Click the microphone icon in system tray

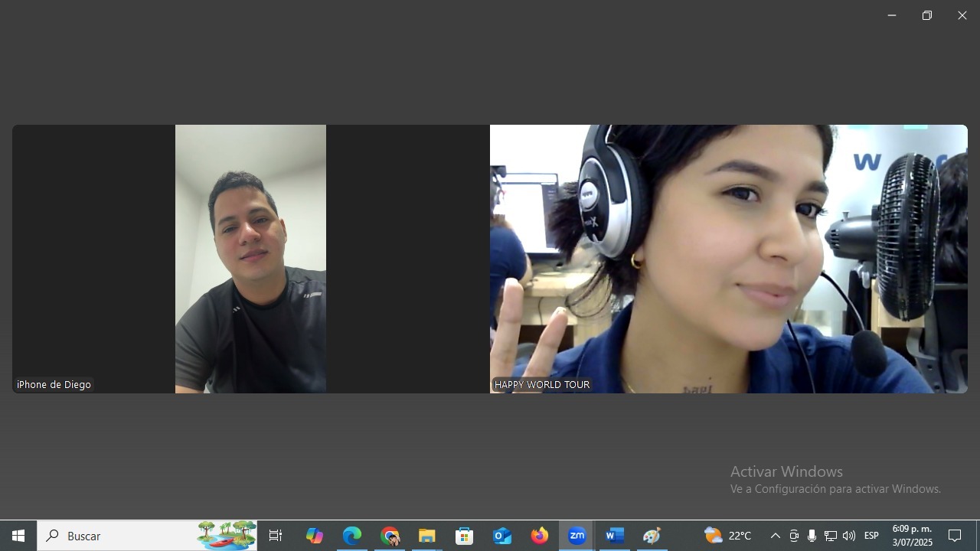pyautogui.click(x=812, y=536)
